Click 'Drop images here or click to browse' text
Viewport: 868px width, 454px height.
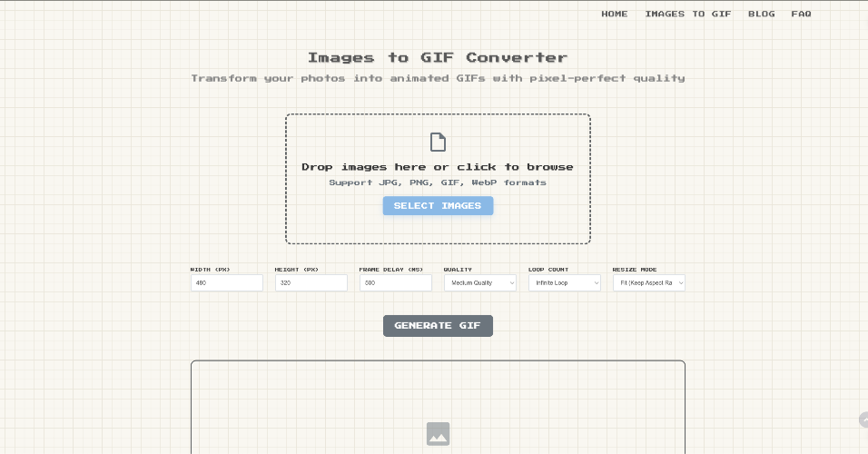coord(438,167)
